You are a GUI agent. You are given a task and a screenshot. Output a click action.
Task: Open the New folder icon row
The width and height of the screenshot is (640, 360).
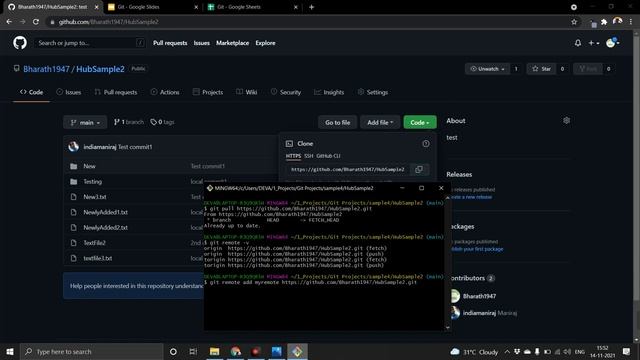point(73,166)
